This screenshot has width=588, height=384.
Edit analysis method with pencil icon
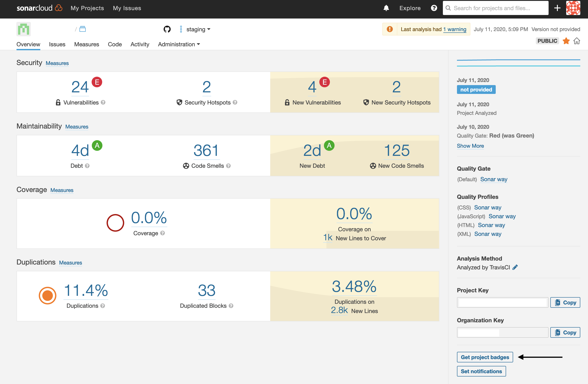point(515,267)
